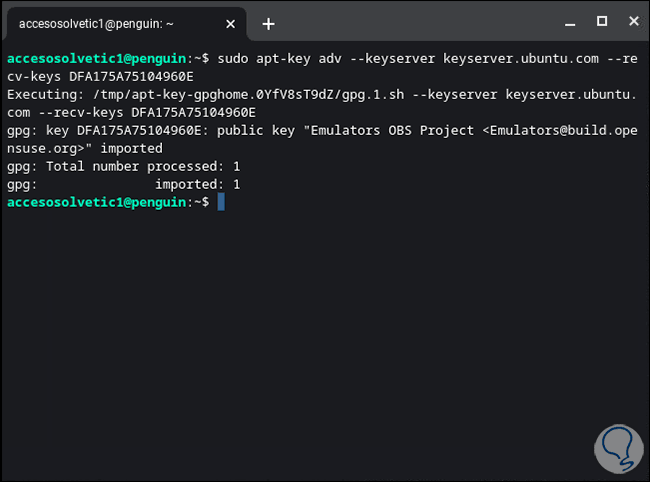Click the Total number processed line

click(x=123, y=166)
